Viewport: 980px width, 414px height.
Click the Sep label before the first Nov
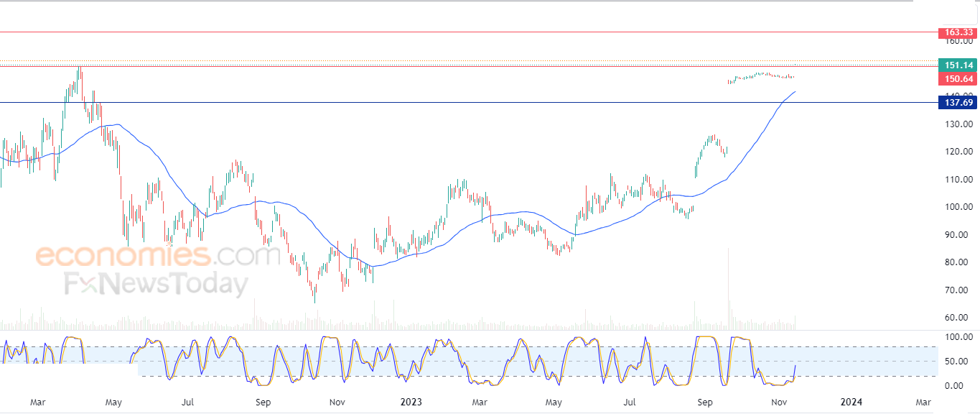click(x=263, y=402)
